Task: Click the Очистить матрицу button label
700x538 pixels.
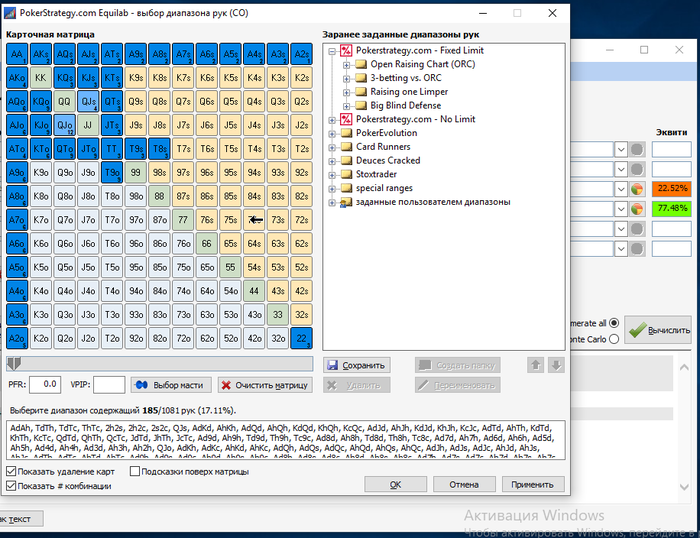Action: pos(271,385)
